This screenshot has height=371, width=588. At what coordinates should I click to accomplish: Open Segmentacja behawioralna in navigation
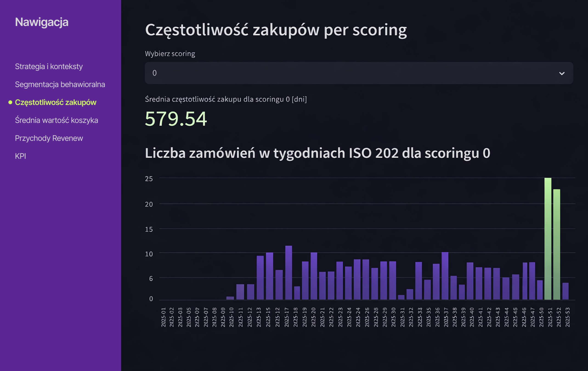pos(60,84)
